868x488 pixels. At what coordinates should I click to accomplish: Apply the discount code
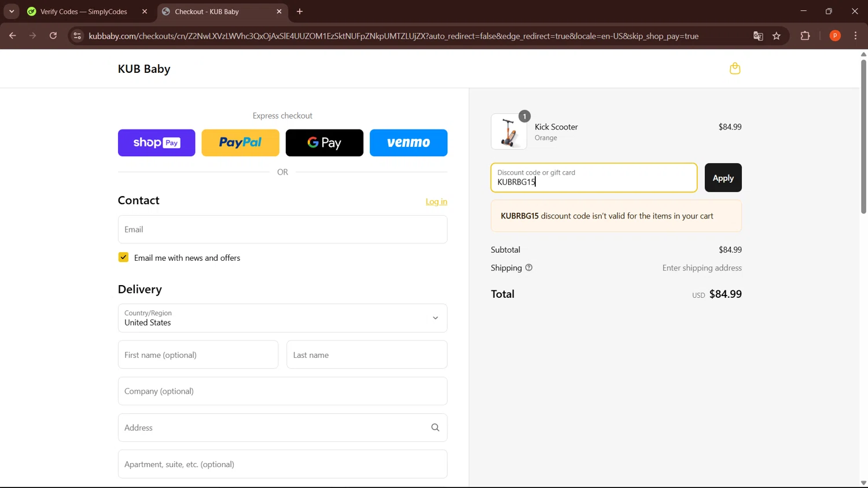tap(723, 178)
